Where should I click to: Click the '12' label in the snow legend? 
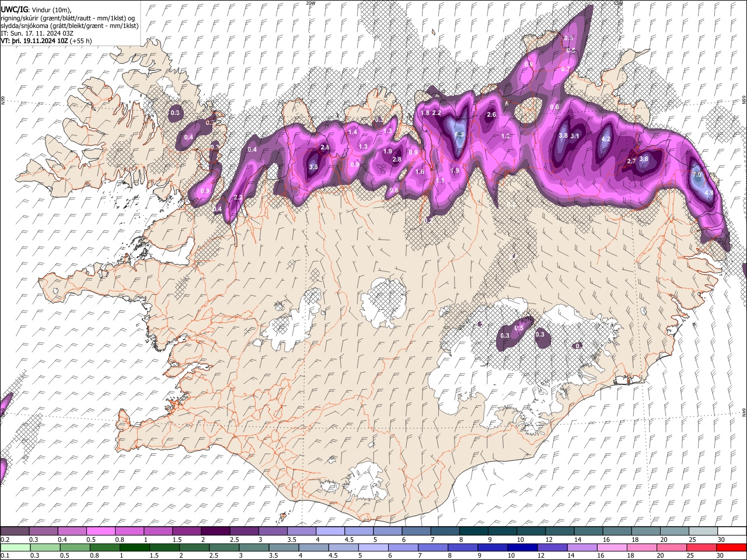pyautogui.click(x=549, y=540)
